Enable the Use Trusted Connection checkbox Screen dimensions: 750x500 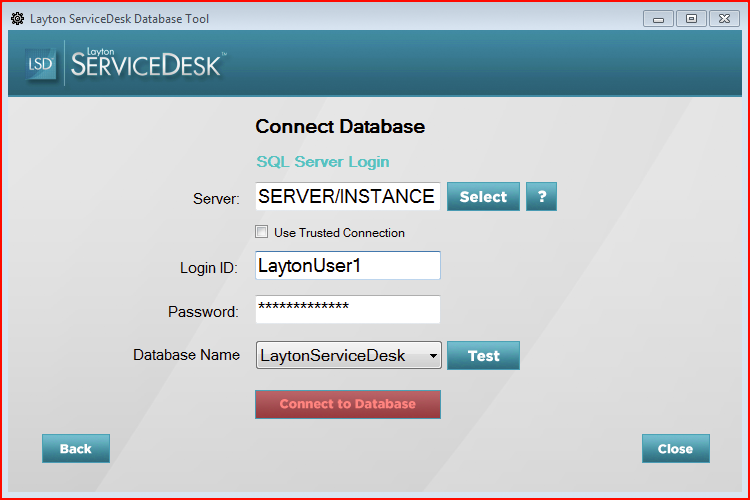(x=262, y=232)
